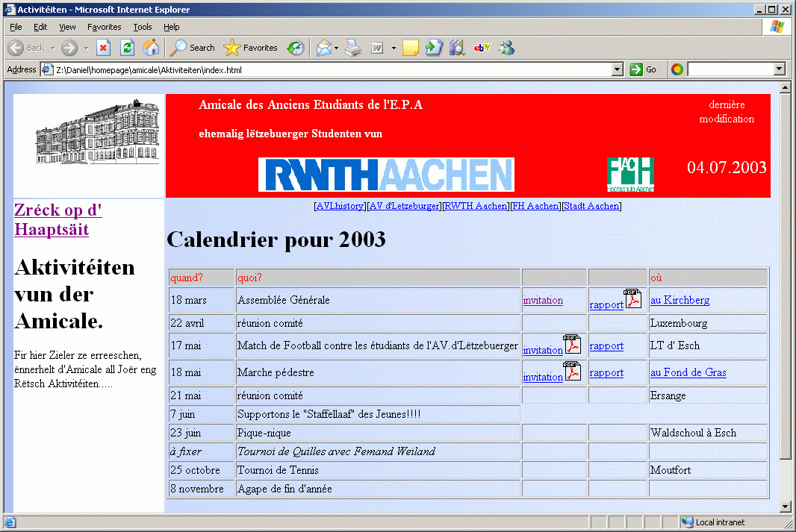Click the colorful circle icon beside Go

[x=677, y=69]
